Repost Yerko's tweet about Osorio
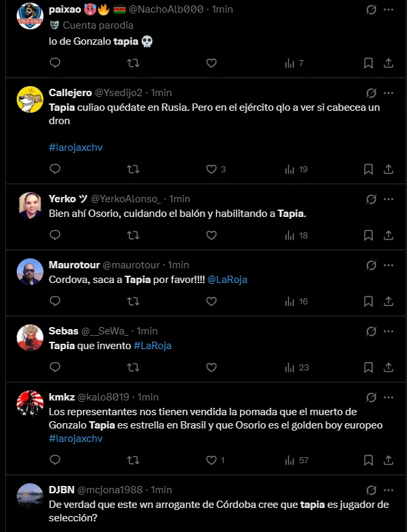The height and width of the screenshot is (532, 407). point(133,235)
